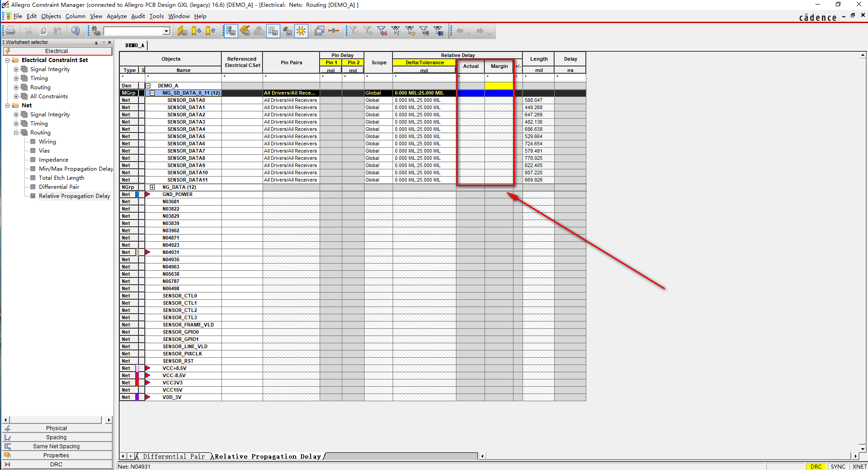Viewport: 868px width, 470px height.
Task: Click the Delta:Tolerance column header
Action: click(x=424, y=62)
